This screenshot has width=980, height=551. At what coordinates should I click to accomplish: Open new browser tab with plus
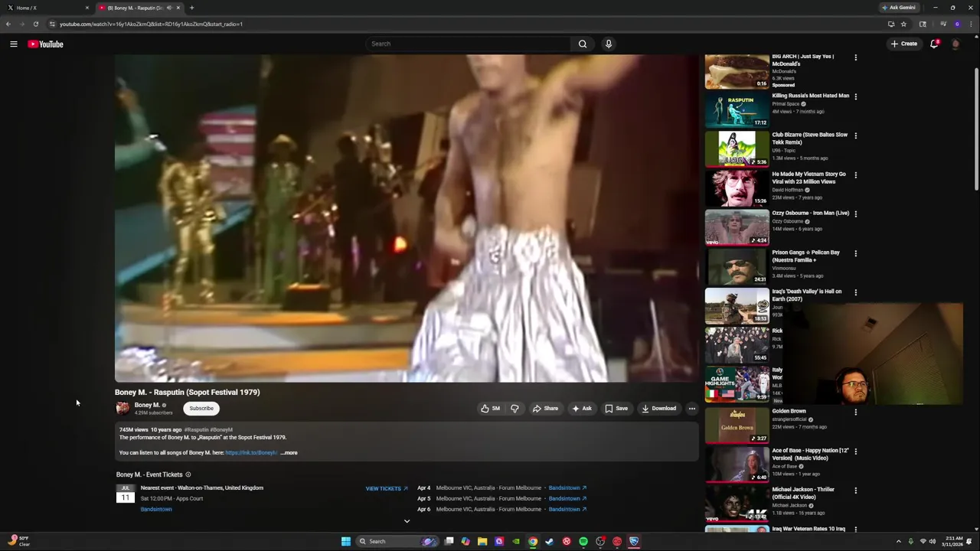click(191, 8)
